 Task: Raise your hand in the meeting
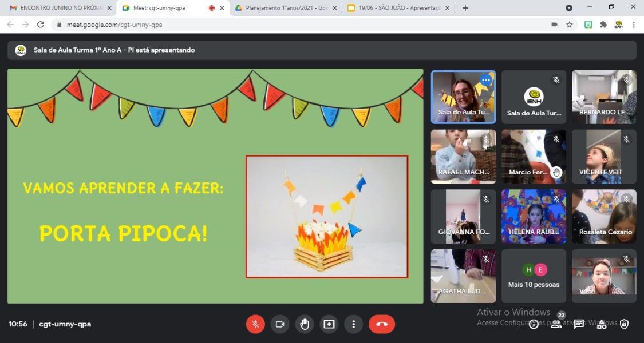(x=305, y=324)
